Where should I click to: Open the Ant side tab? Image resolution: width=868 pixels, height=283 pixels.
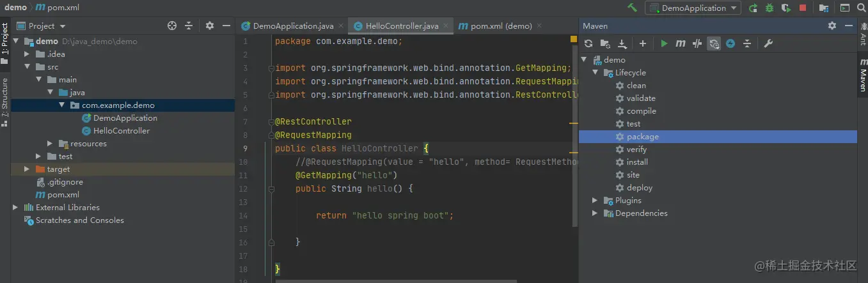point(863,34)
